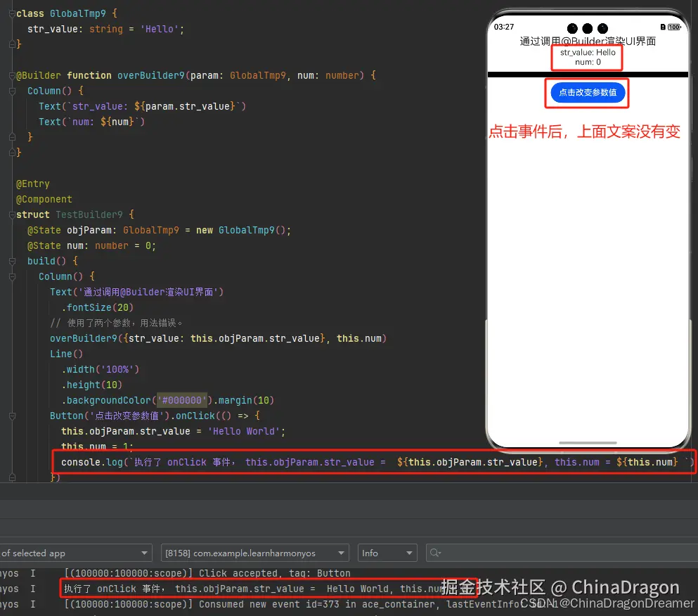Focus the log search input field

pos(562,553)
